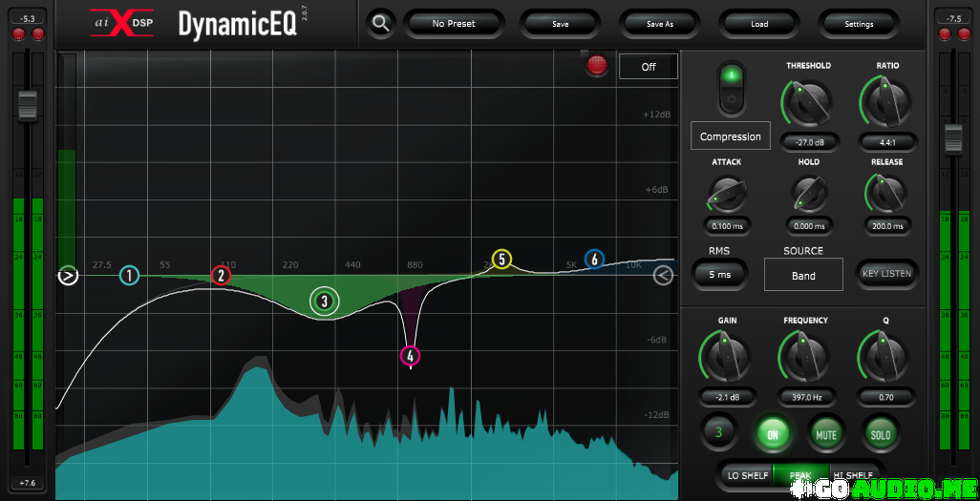Click the input gain readout +7.6

[28, 484]
